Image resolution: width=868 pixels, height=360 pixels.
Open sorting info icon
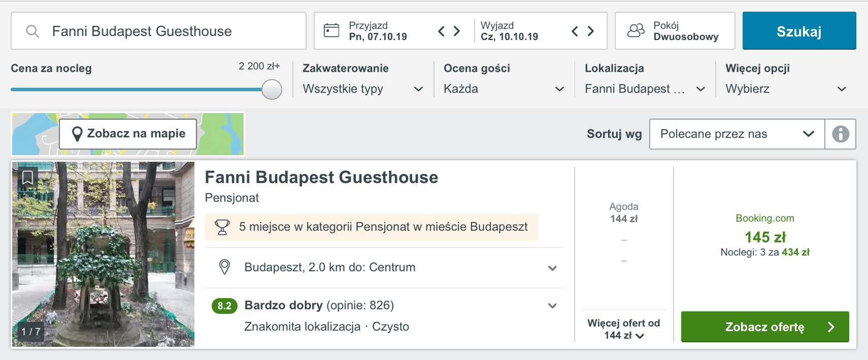tap(841, 134)
